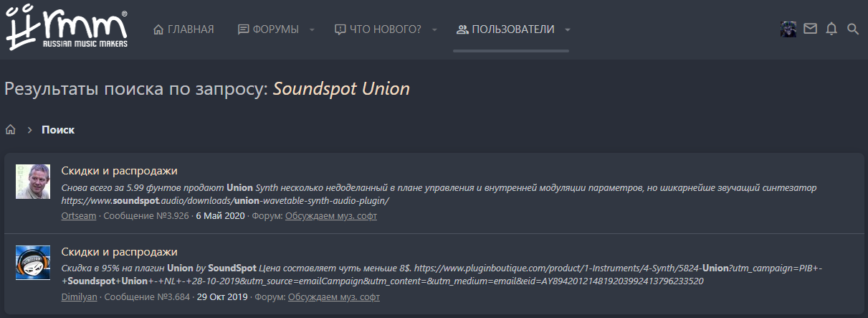Open Обсуждаем муз. софт link in second result
This screenshot has height=318, width=868.
point(334,296)
